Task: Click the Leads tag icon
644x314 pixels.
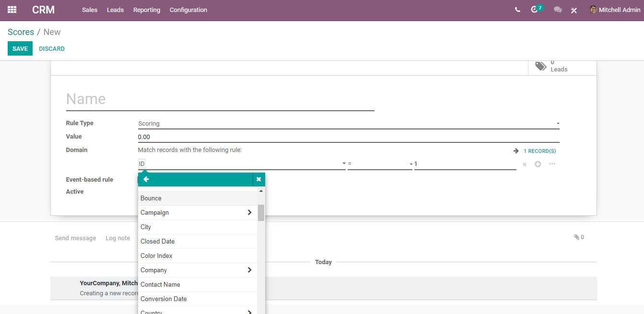Action: click(540, 66)
